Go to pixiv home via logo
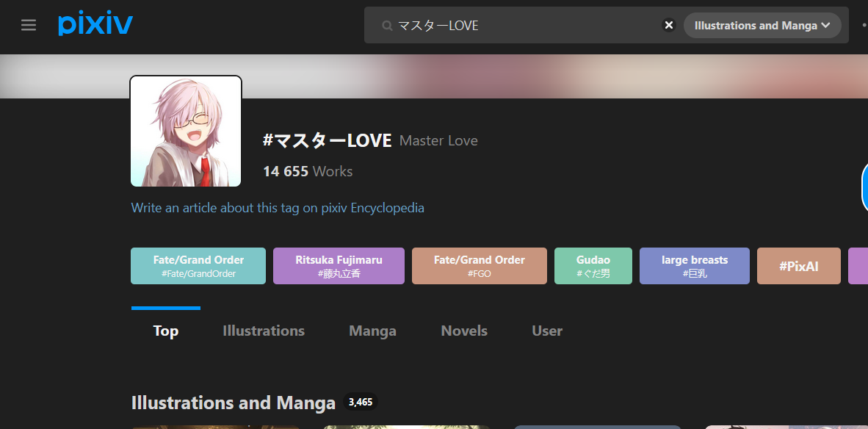This screenshot has height=429, width=868. tap(95, 25)
